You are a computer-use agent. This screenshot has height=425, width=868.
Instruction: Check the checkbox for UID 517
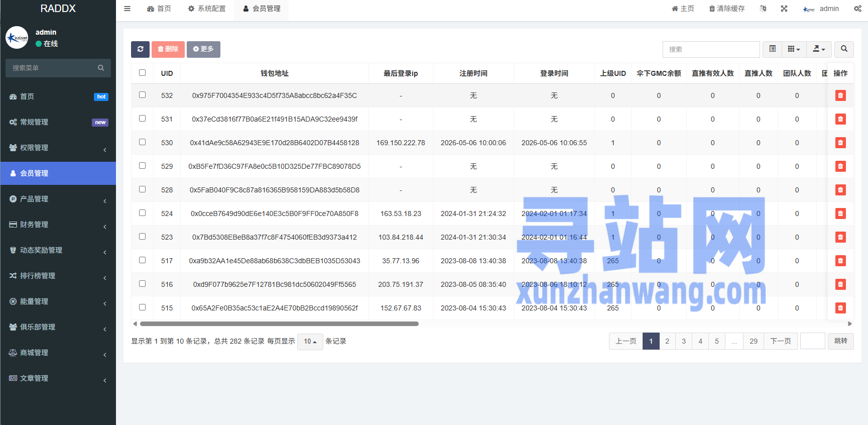point(143,260)
